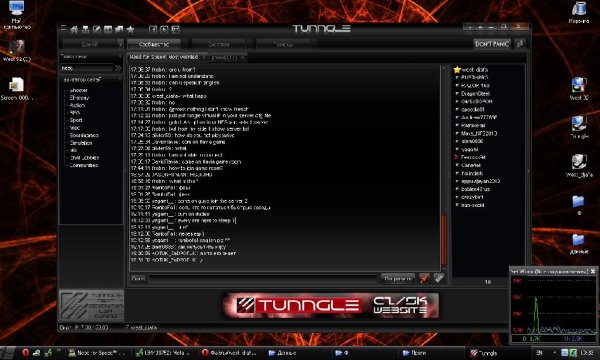This screenshot has width=600, height=360.
Task: Collapse the left panel with arrow button
Action: click(x=120, y=44)
